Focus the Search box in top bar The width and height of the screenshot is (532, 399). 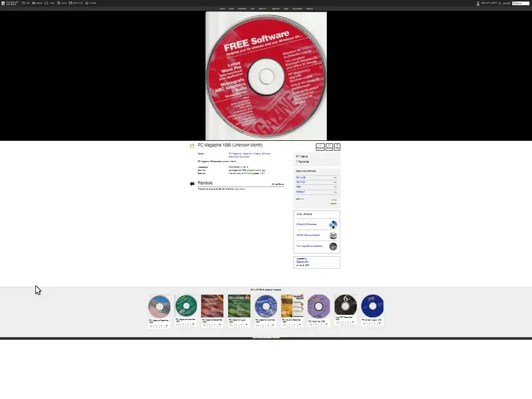click(x=521, y=3)
